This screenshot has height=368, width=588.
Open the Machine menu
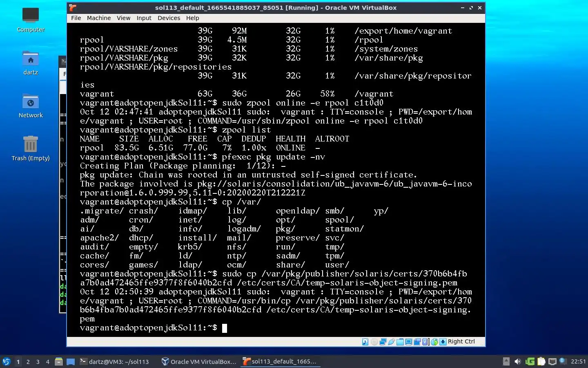click(99, 18)
